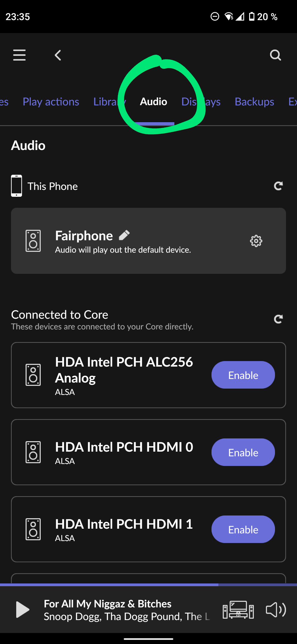Switch to the Backups tab

pos(254,102)
